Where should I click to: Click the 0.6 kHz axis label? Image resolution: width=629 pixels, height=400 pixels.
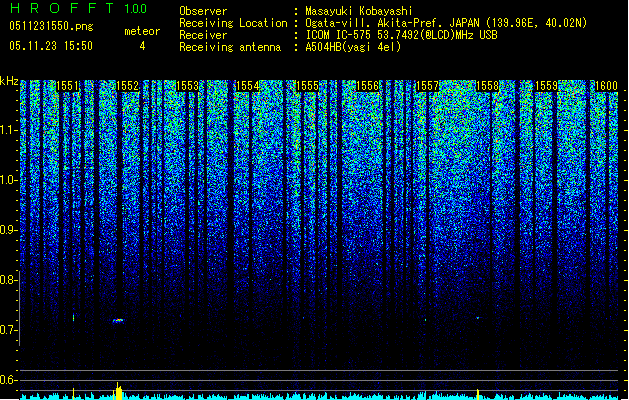pyautogui.click(x=8, y=380)
